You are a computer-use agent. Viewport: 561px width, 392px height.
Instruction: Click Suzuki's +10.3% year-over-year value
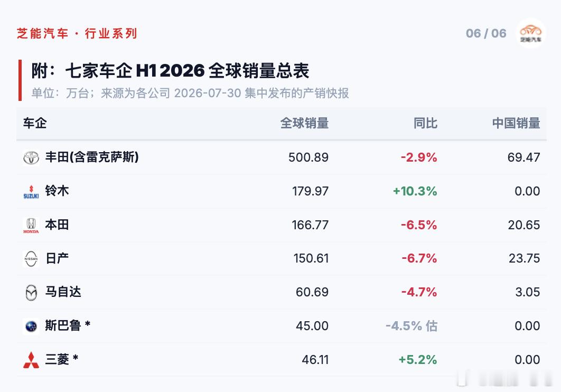coord(415,191)
